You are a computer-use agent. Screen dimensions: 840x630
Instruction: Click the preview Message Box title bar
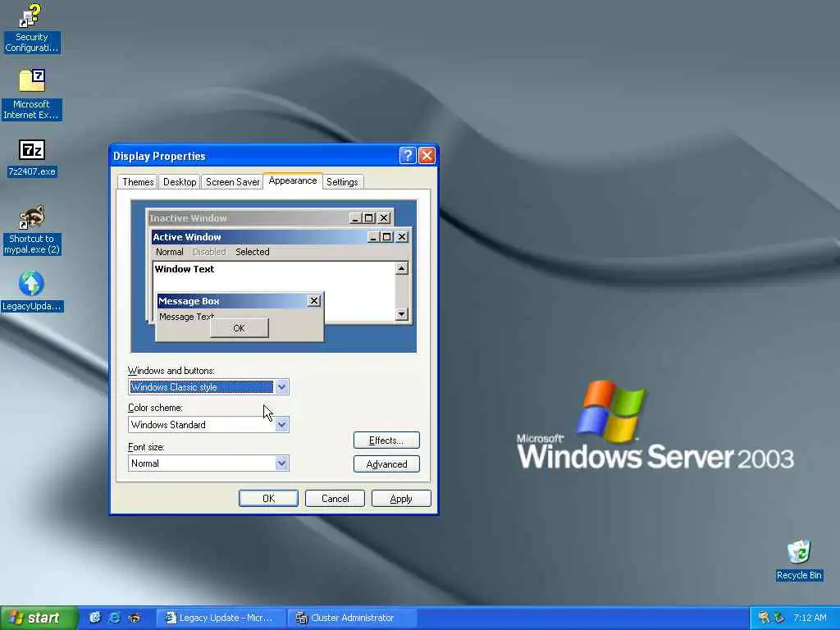(x=240, y=301)
